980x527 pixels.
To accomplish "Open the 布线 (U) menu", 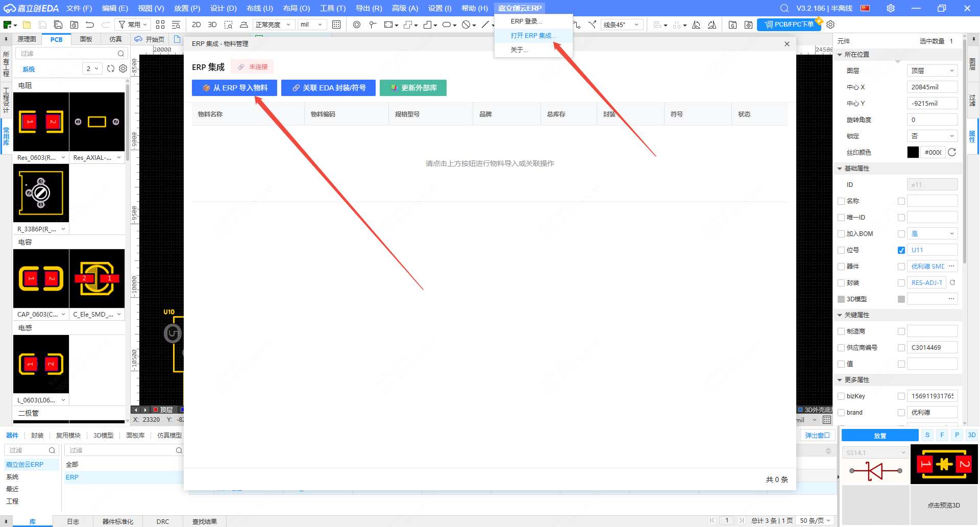I will [260, 8].
